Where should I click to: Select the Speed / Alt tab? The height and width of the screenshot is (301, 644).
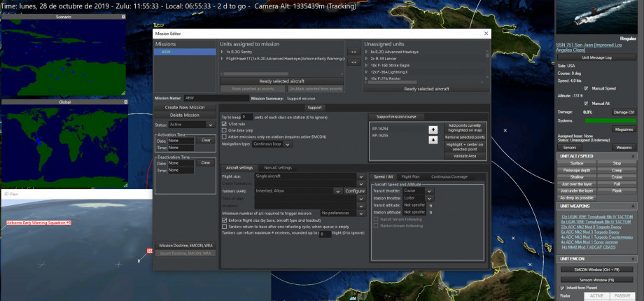[x=382, y=176]
